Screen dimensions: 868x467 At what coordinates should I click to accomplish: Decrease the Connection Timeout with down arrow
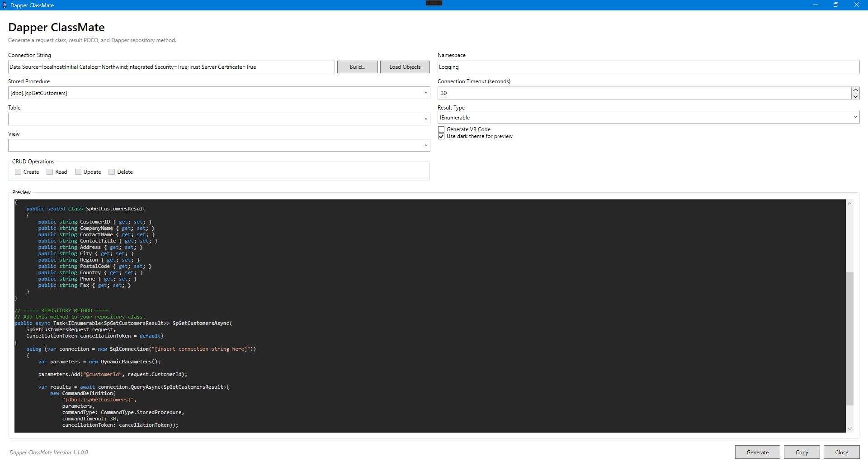pyautogui.click(x=855, y=96)
